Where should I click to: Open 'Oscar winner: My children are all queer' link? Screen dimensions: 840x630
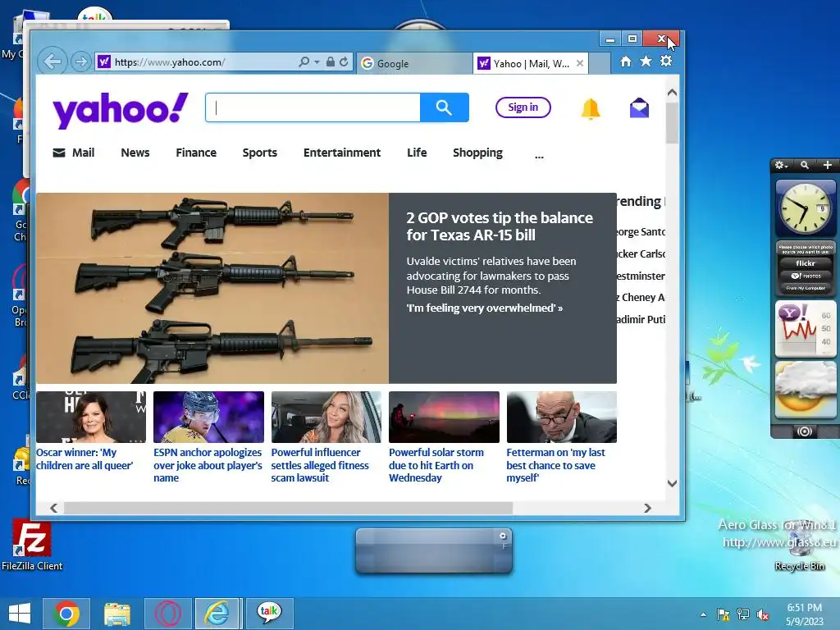pos(84,459)
